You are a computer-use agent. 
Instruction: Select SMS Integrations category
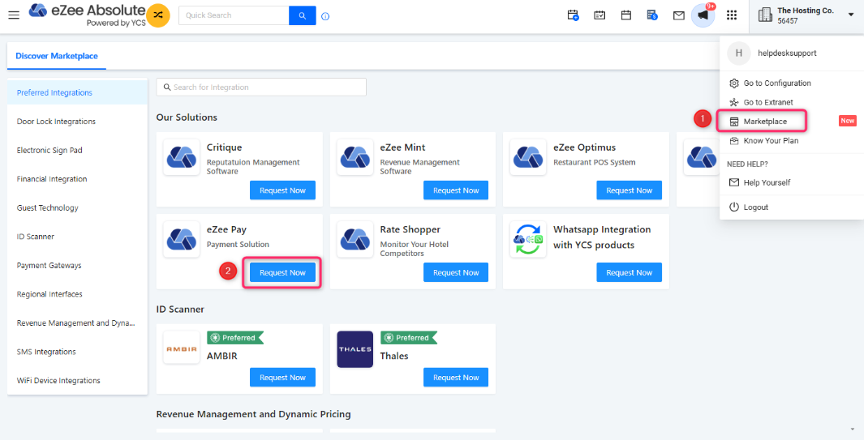(x=78, y=351)
